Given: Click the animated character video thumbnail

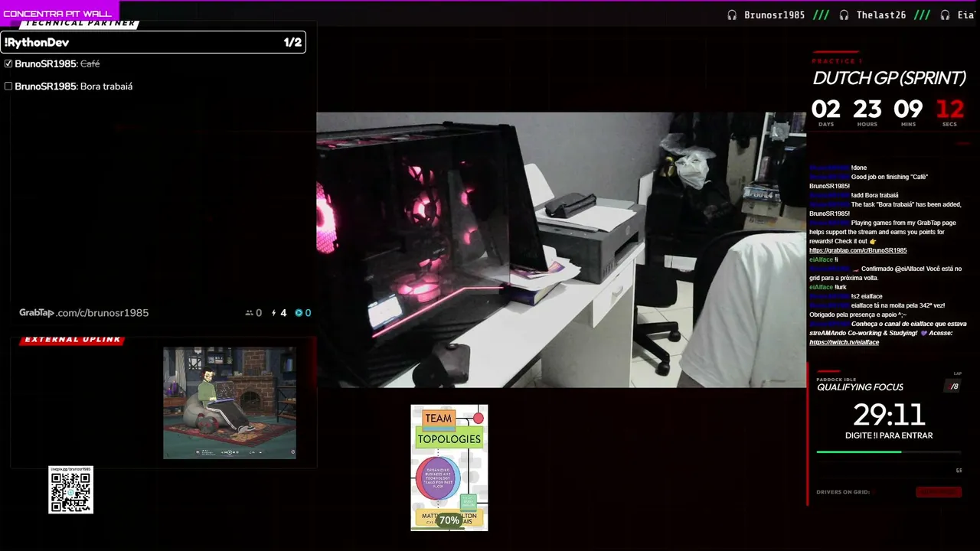Looking at the screenshot, I should click(230, 403).
